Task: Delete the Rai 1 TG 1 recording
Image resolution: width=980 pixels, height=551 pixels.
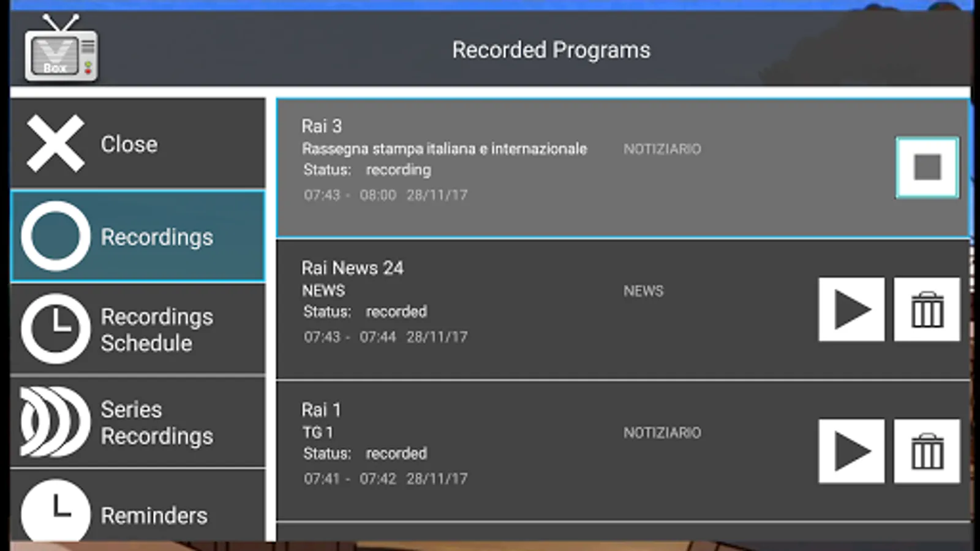Action: [x=927, y=451]
